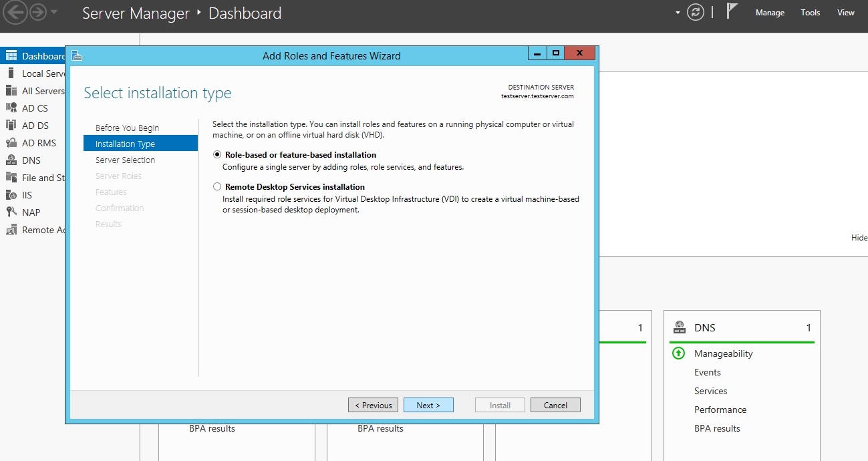Click the back navigation arrow
This screenshot has height=461, width=868.
point(15,13)
